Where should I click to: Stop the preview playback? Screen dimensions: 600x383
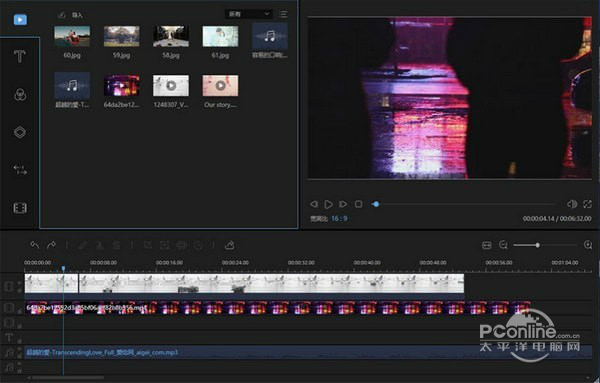(359, 204)
